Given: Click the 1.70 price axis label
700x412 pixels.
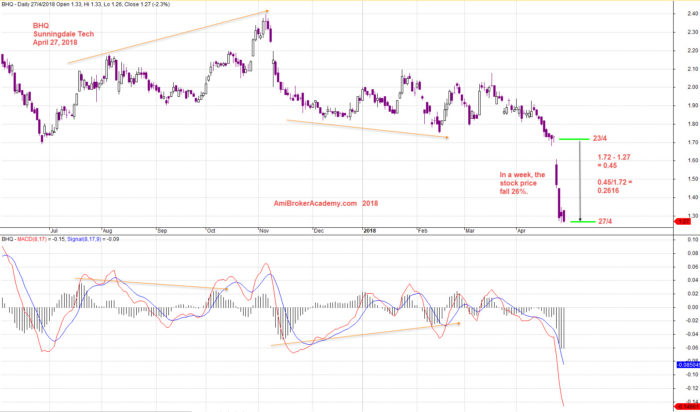Looking at the screenshot, I should tap(691, 142).
